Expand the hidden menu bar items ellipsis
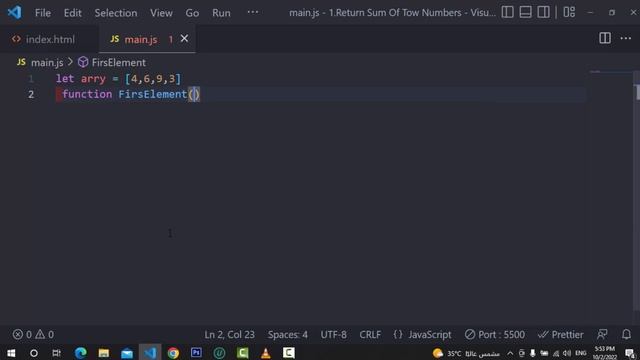 click(253, 12)
